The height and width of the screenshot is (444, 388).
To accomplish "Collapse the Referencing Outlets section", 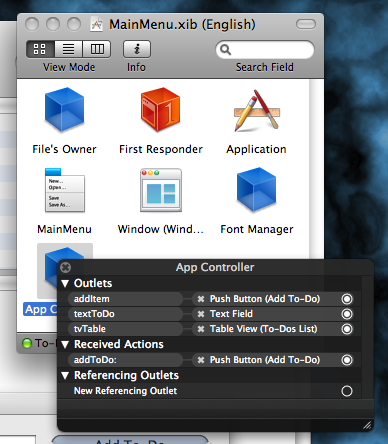I will click(65, 376).
